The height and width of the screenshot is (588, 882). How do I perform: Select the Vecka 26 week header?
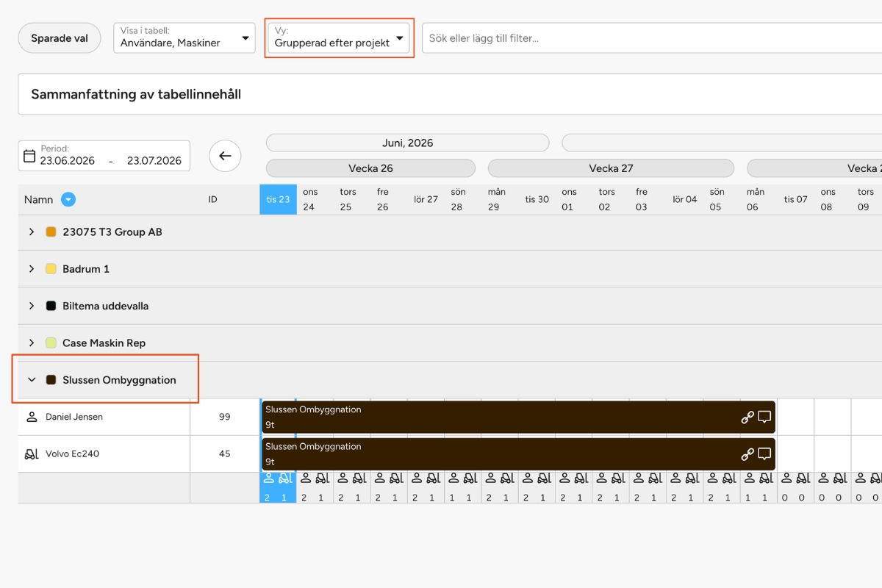(x=370, y=168)
